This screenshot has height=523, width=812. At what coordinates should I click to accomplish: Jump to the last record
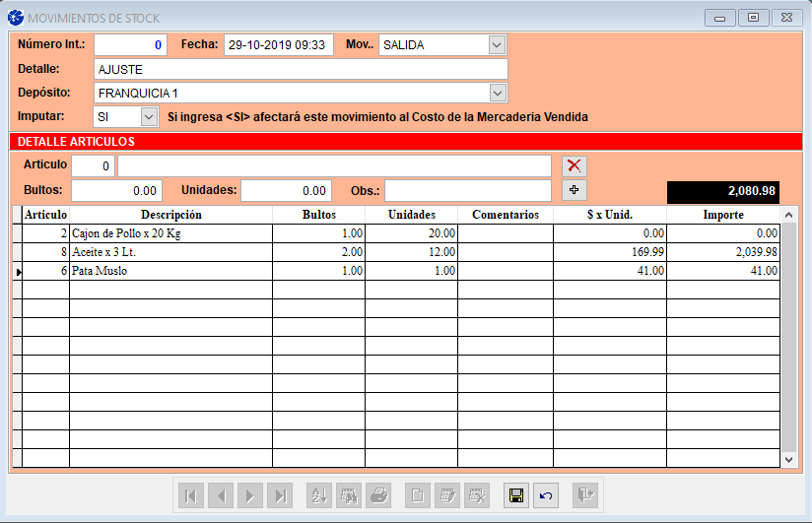[280, 496]
